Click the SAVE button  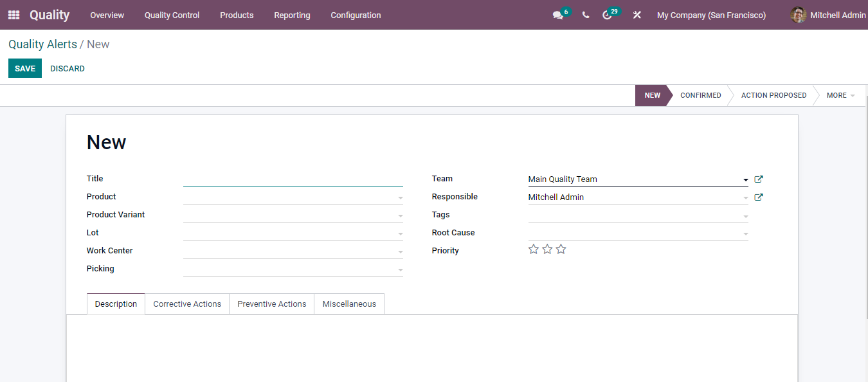pos(24,68)
